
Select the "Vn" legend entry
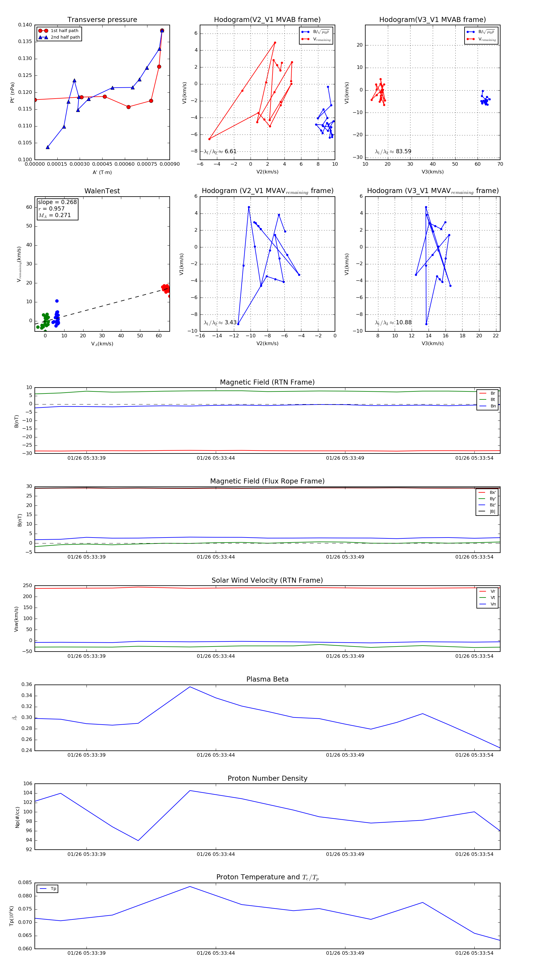[x=487, y=604]
